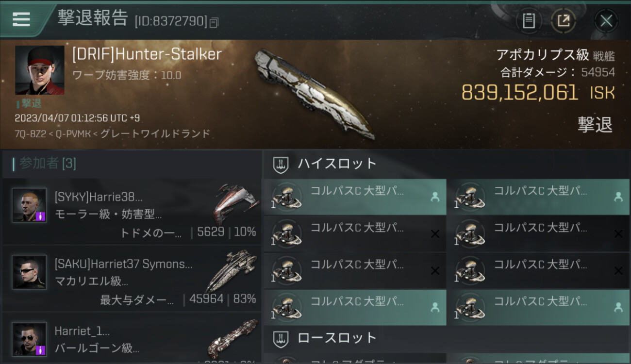Collapse the 参加者 [3] list header
Image resolution: width=631 pixels, height=364 pixels.
131,164
